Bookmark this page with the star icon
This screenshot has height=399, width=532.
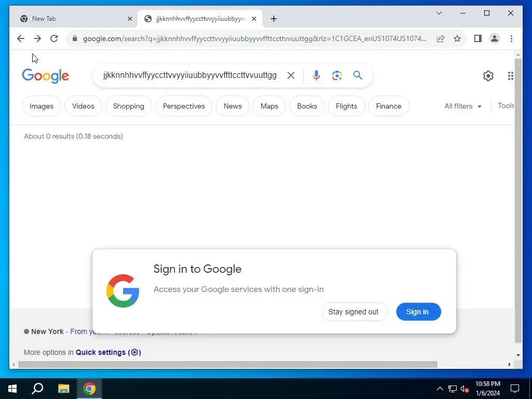click(x=457, y=38)
